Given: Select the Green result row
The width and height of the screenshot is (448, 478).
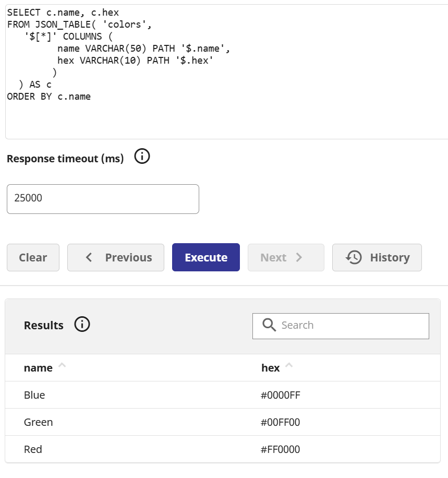Looking at the screenshot, I should click(38, 422).
